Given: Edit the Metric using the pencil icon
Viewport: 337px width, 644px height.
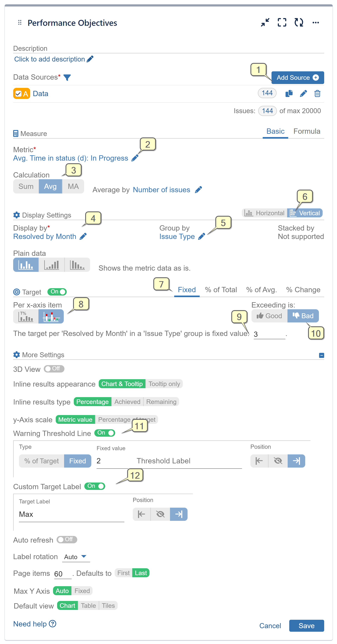Looking at the screenshot, I should [x=135, y=158].
